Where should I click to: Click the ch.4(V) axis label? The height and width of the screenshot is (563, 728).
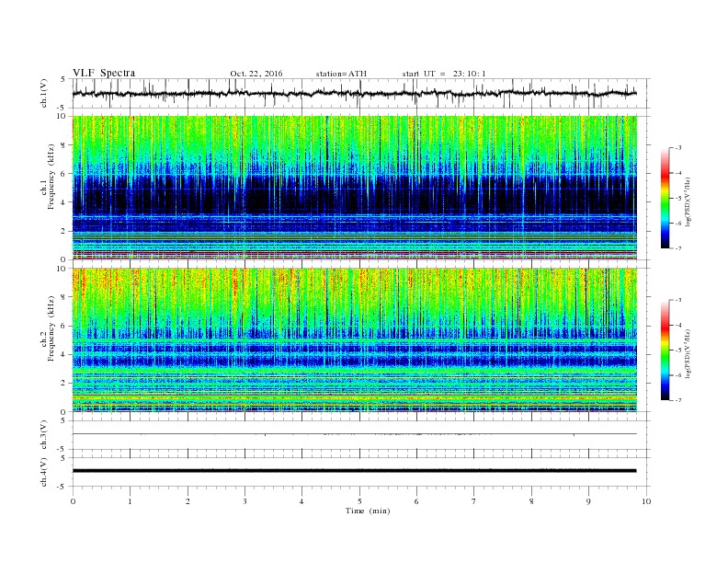pos(44,473)
